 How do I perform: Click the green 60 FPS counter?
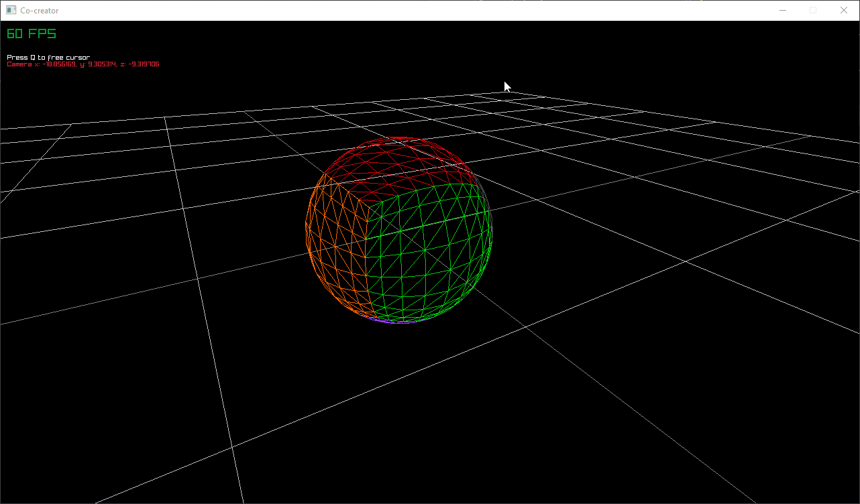point(32,34)
